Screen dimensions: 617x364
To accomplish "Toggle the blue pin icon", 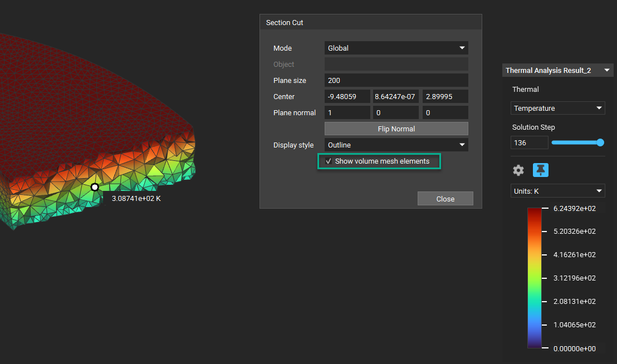I will (540, 170).
